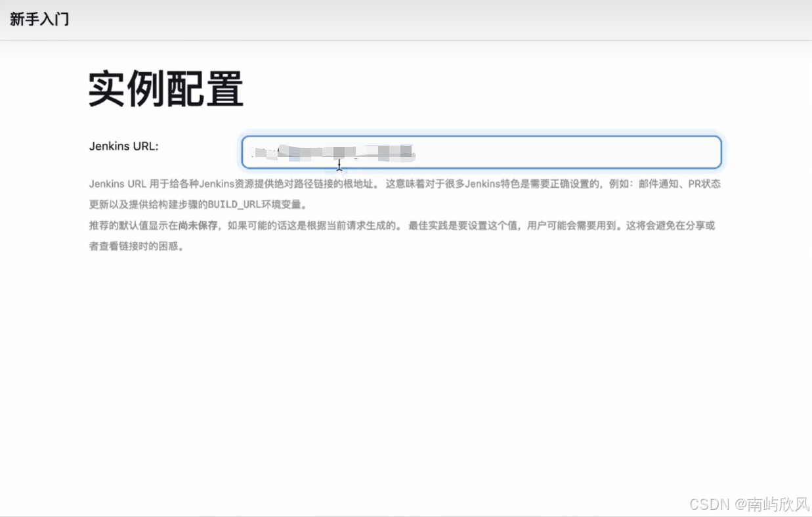The image size is (812, 517).
Task: Click the last description line '者查看链接时的困惑'
Action: click(137, 246)
